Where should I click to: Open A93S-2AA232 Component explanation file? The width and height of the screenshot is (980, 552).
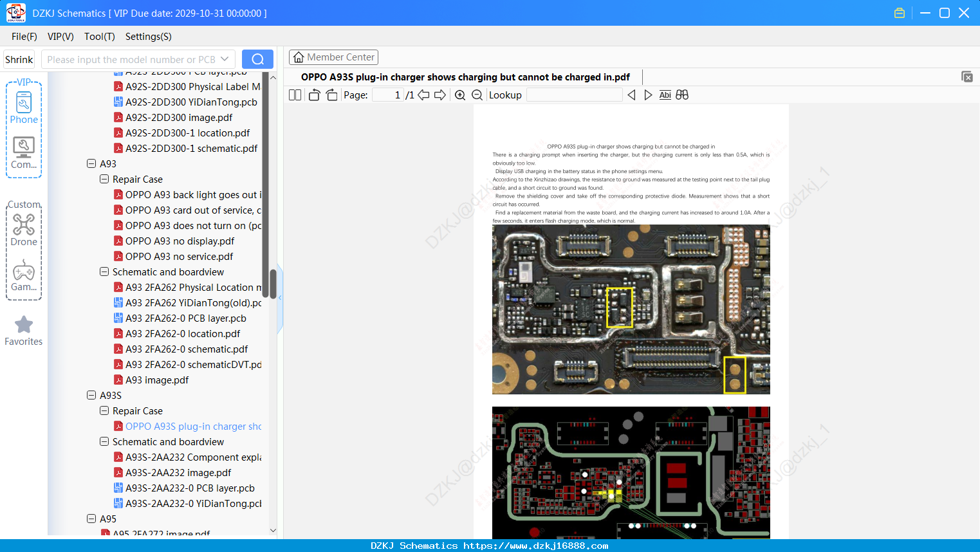pyautogui.click(x=188, y=457)
